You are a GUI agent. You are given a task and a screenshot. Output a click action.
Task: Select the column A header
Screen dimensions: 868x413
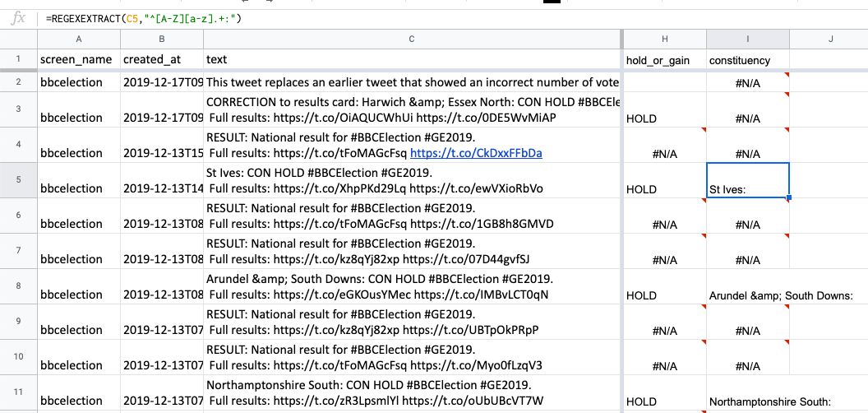pos(79,39)
